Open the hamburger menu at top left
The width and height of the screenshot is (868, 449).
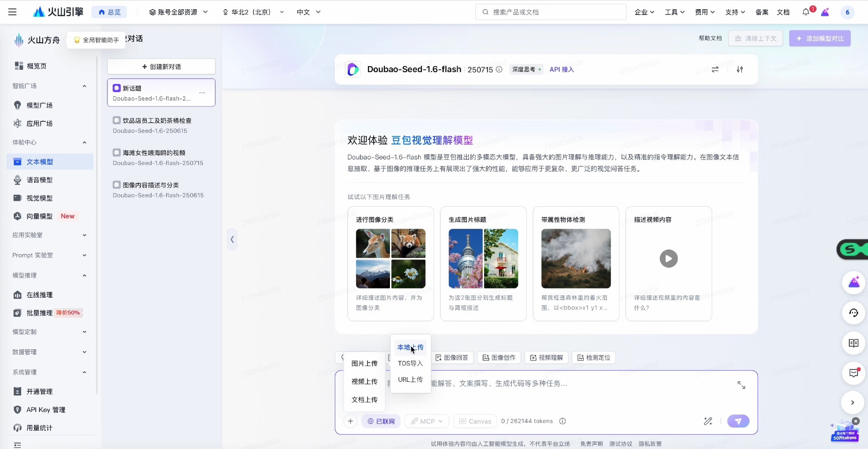tap(12, 12)
